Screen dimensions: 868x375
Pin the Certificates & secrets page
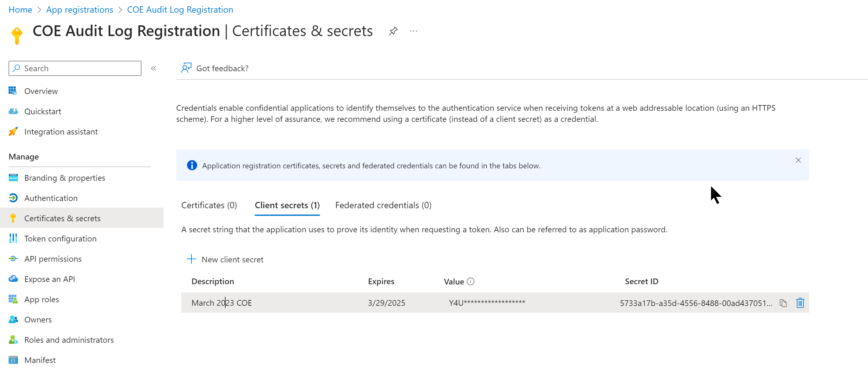[x=393, y=31]
